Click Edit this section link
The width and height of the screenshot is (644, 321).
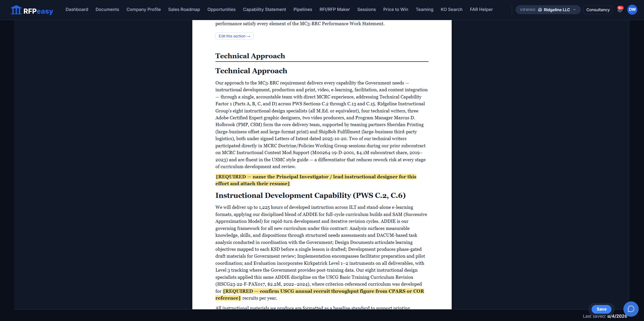(x=235, y=36)
